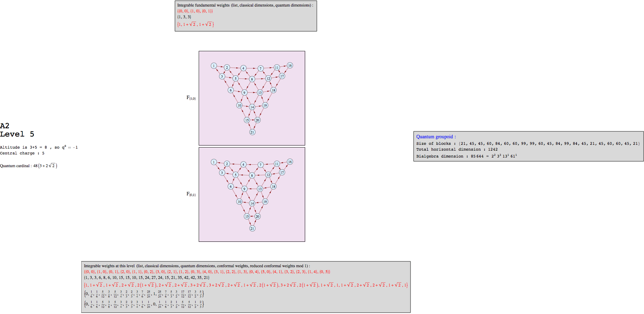Image resolution: width=644 pixels, height=314 pixels.
Task: Pick node 4 in the F{1,0} graph
Action: (x=243, y=68)
